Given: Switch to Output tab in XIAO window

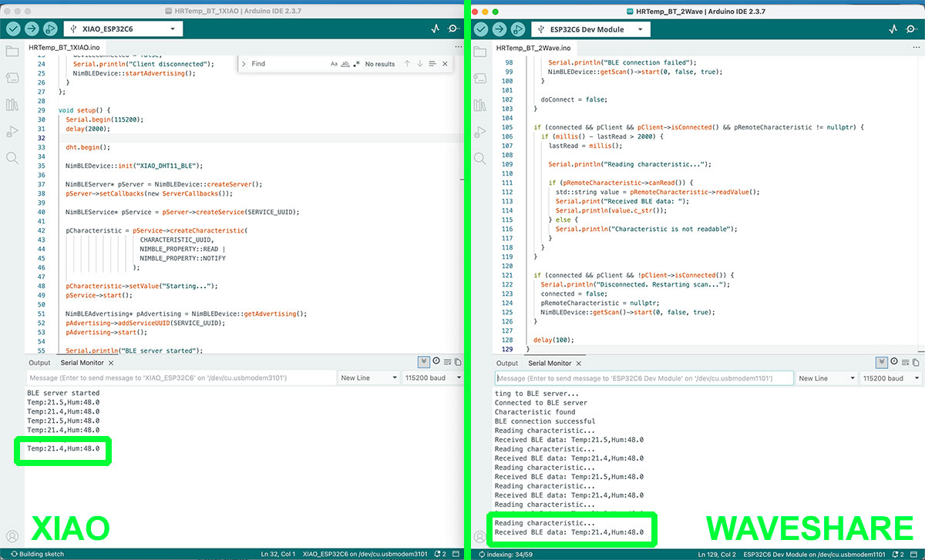Looking at the screenshot, I should pos(39,363).
